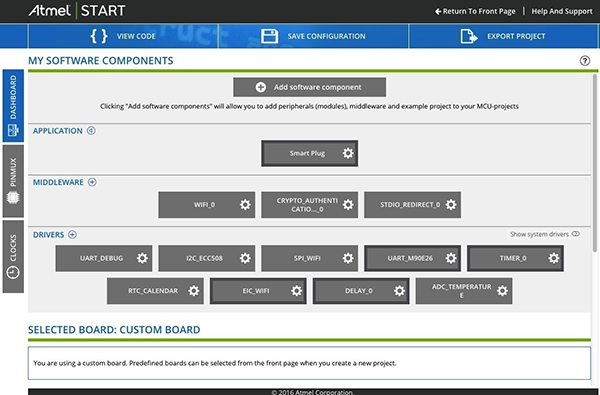Click the Save Configuration floppy disk icon

pyautogui.click(x=269, y=36)
